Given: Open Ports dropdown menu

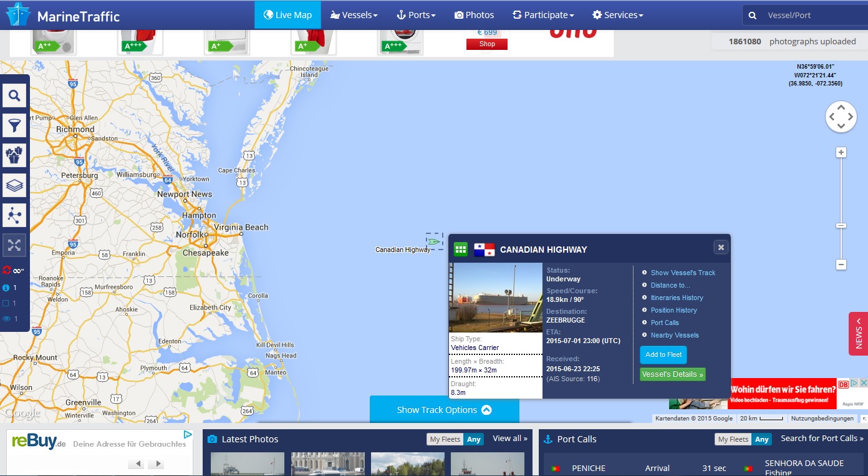Looking at the screenshot, I should (416, 15).
